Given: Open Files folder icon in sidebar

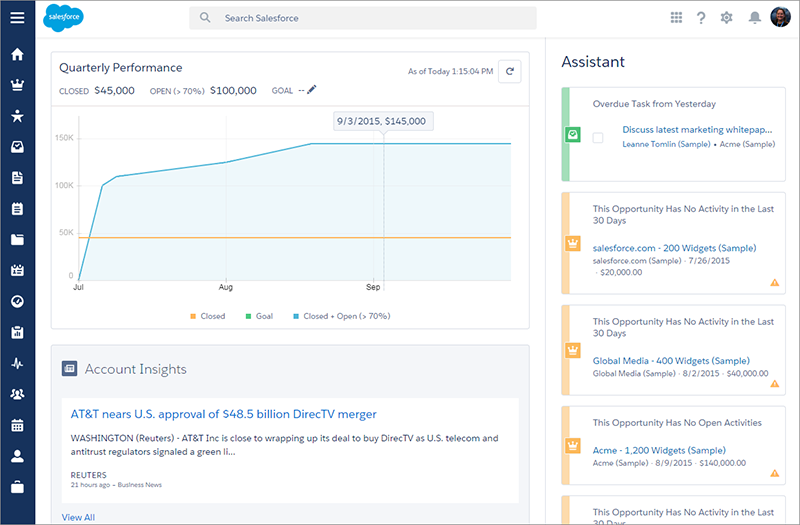Looking at the screenshot, I should (x=17, y=240).
